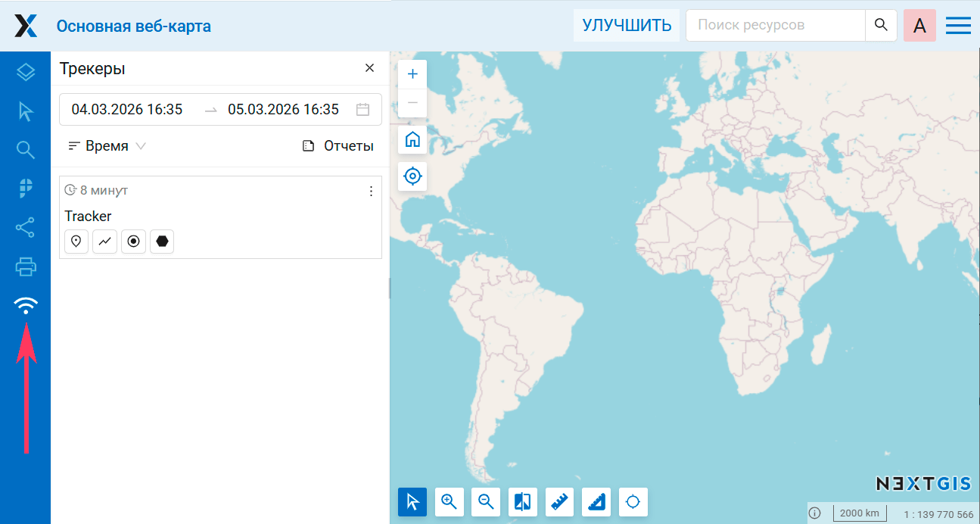Toggle tracker track line display
The height and width of the screenshot is (524, 980).
(x=104, y=242)
